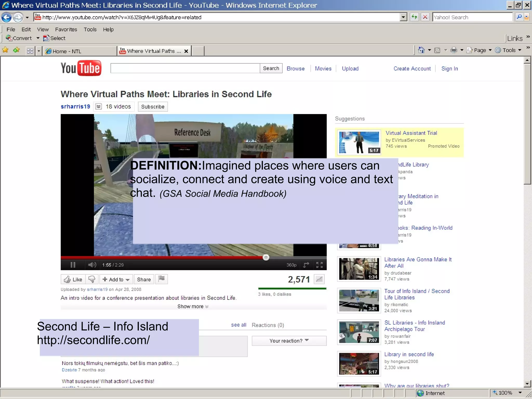Click the Convert toolbar icon
The height and width of the screenshot is (399, 532).
[x=19, y=38]
